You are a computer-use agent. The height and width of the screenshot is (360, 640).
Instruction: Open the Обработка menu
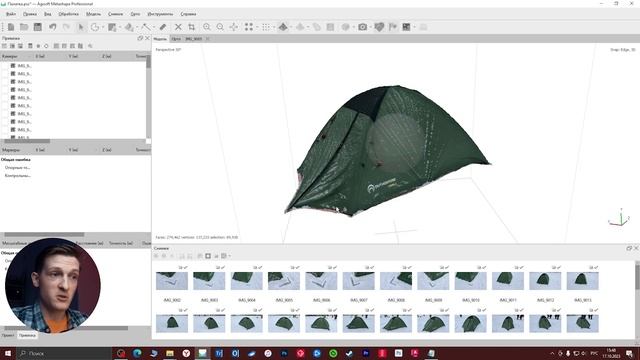(69, 14)
